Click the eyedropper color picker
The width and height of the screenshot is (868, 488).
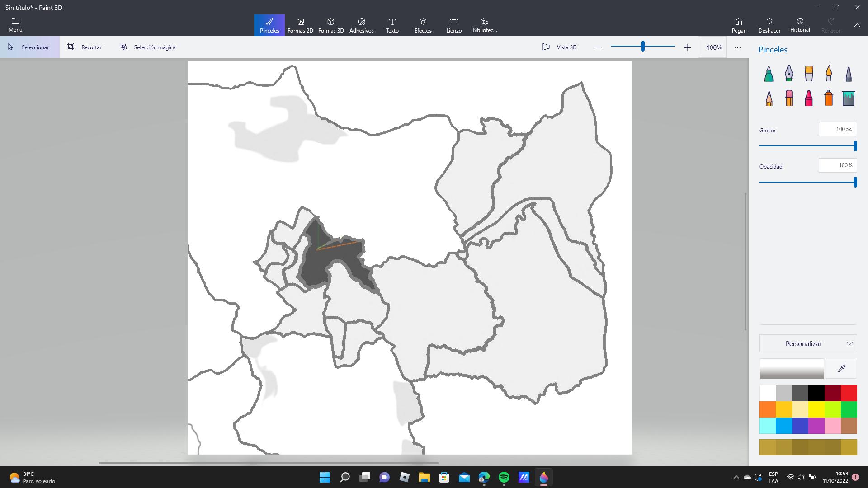pyautogui.click(x=841, y=369)
